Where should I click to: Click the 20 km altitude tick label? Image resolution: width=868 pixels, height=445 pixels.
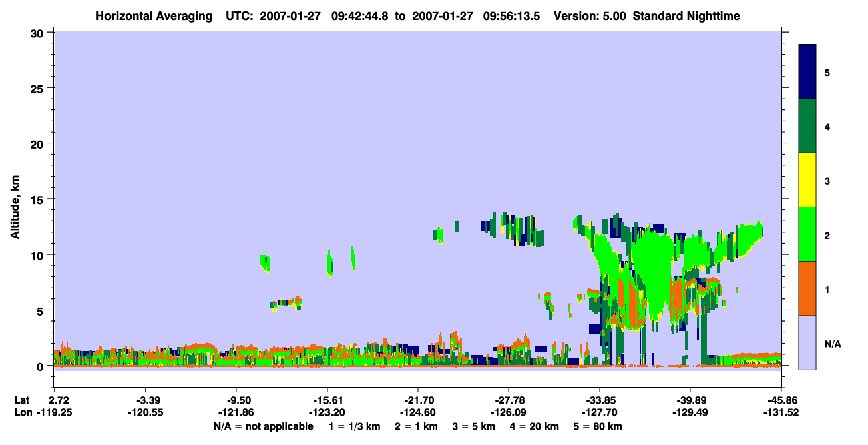coord(39,143)
